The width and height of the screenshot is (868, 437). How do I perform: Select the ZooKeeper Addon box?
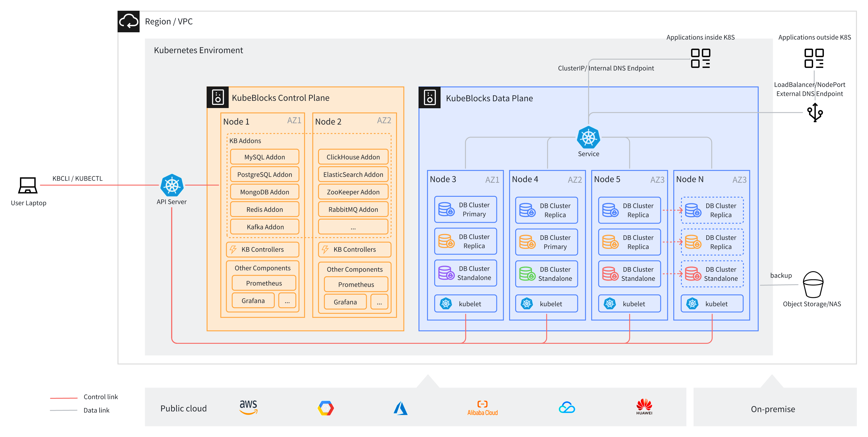pyautogui.click(x=353, y=192)
